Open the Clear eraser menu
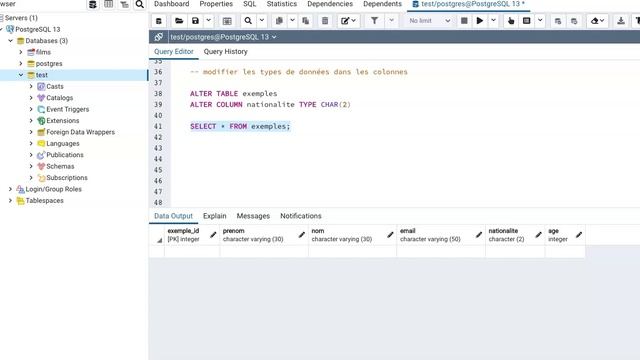 [598, 21]
